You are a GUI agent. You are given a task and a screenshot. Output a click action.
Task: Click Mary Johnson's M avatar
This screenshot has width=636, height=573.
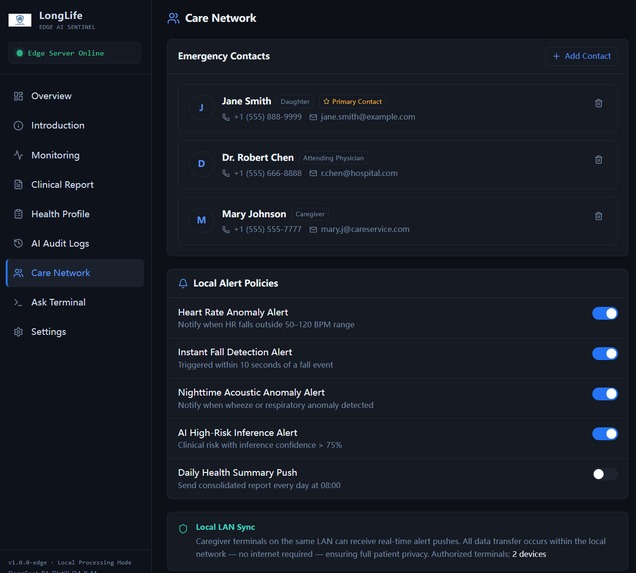pos(201,220)
